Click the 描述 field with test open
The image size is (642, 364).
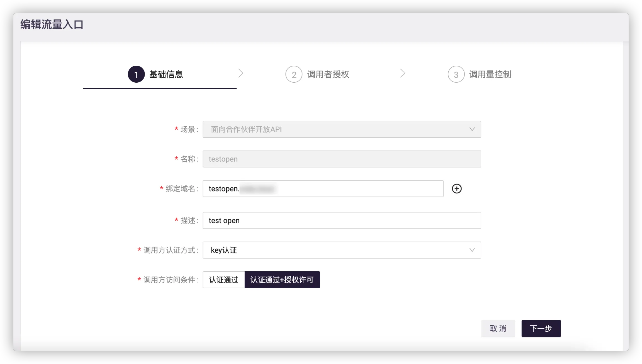[x=341, y=220]
